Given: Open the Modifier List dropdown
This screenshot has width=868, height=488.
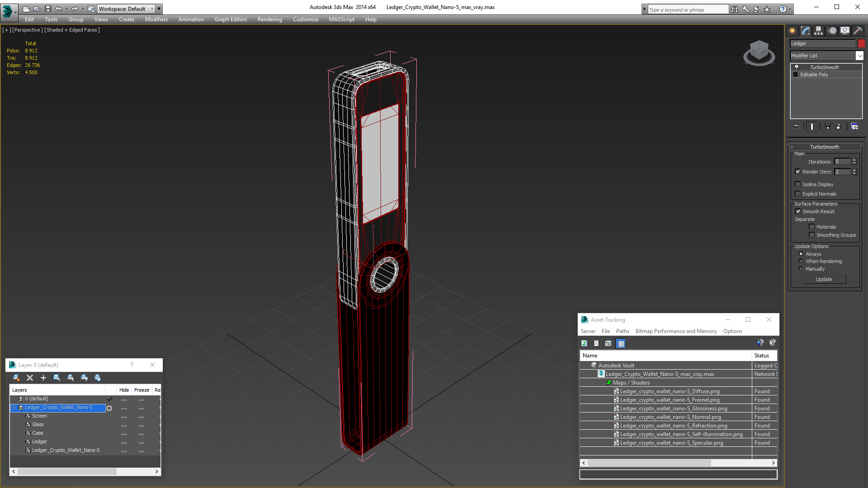Looking at the screenshot, I should pos(859,56).
